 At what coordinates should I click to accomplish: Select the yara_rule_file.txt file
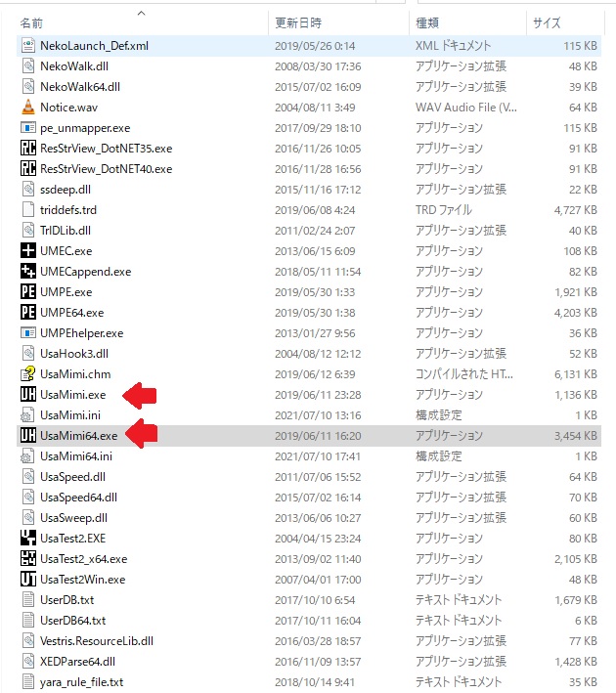pos(81,681)
